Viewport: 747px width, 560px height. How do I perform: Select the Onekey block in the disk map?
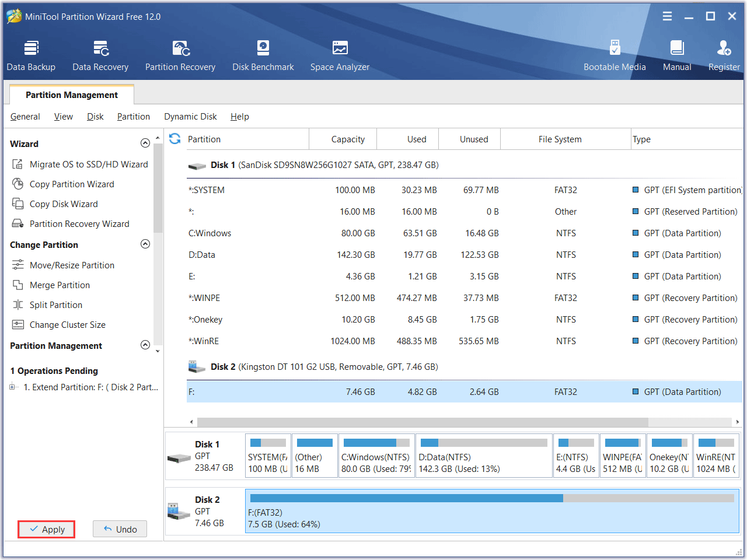tap(669, 456)
